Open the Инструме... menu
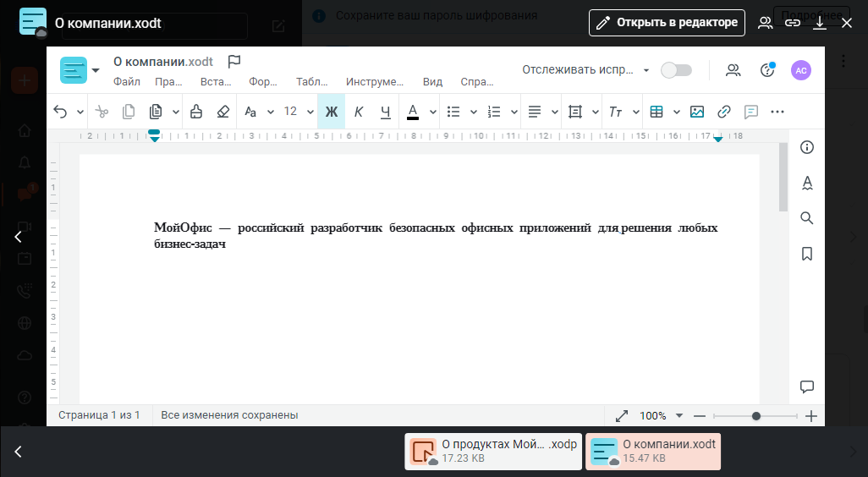Image resolution: width=868 pixels, height=477 pixels. (375, 82)
